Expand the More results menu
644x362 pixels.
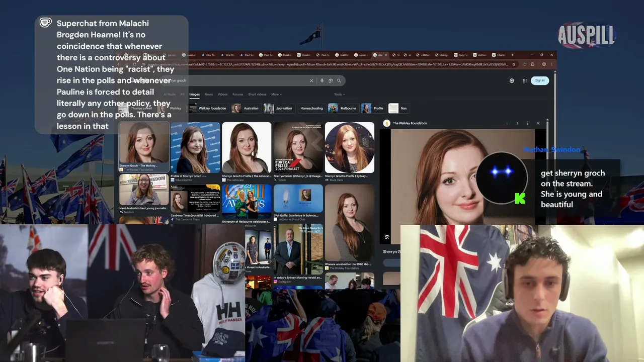276,95
